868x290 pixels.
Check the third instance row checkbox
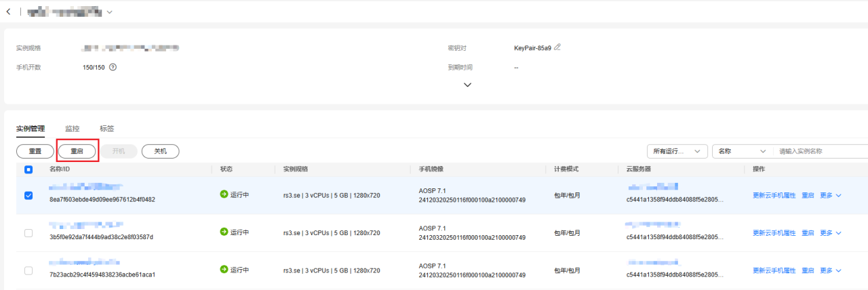[x=28, y=270]
